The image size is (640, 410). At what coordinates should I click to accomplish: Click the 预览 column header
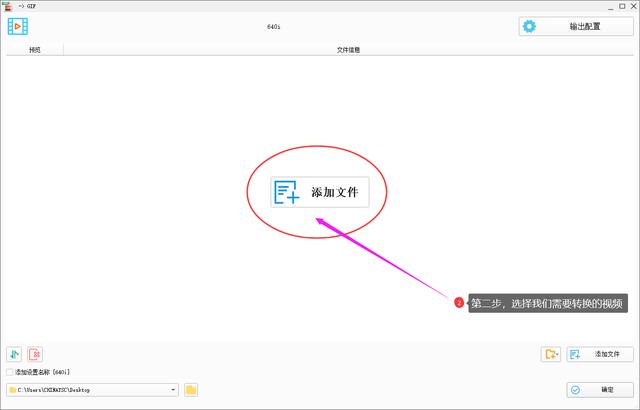(x=35, y=49)
